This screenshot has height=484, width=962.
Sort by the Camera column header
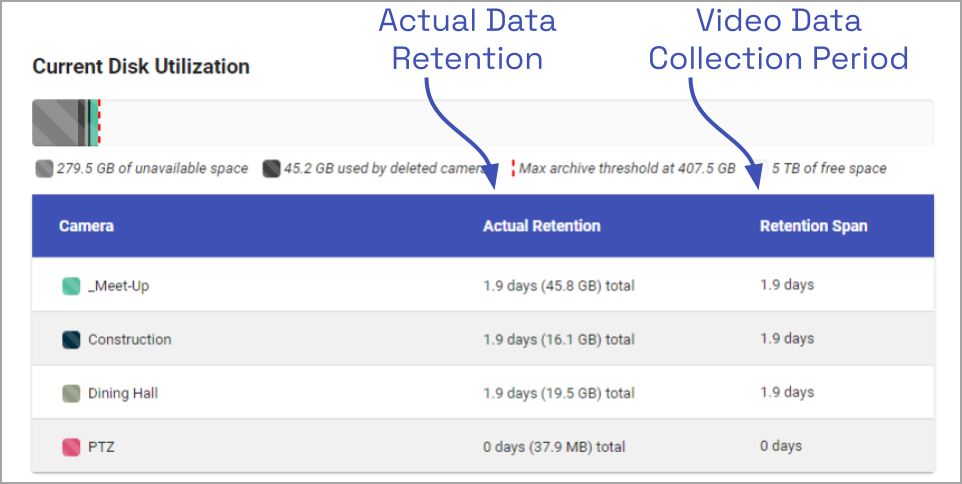(x=86, y=226)
